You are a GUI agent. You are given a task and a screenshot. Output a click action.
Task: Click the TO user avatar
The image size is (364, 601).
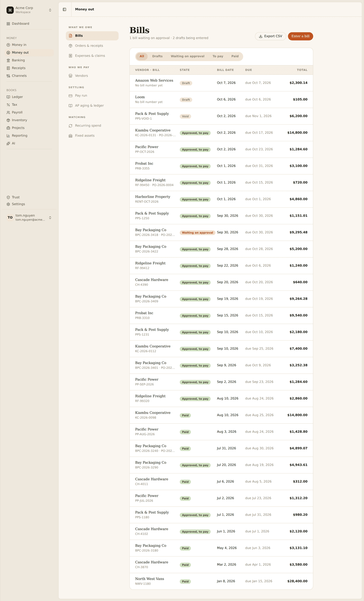click(x=10, y=218)
